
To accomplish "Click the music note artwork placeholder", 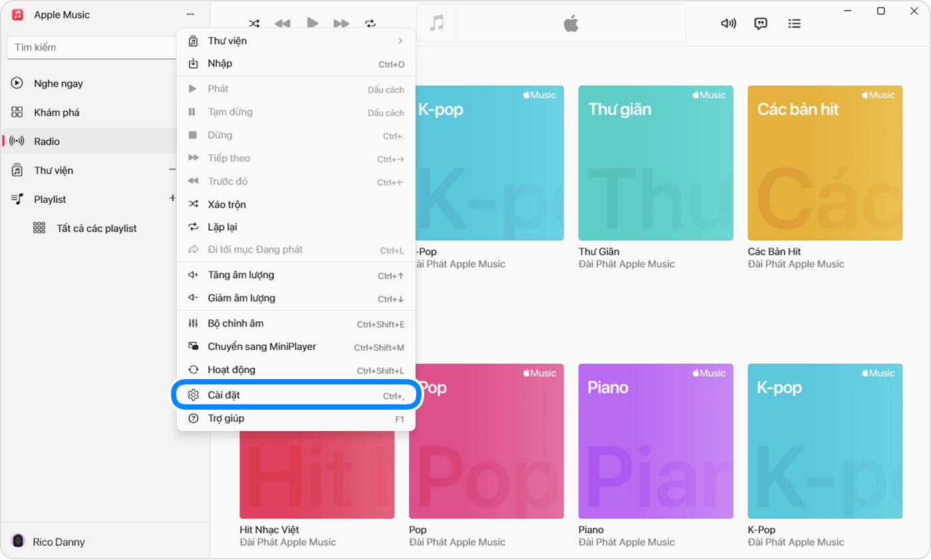I will [436, 23].
